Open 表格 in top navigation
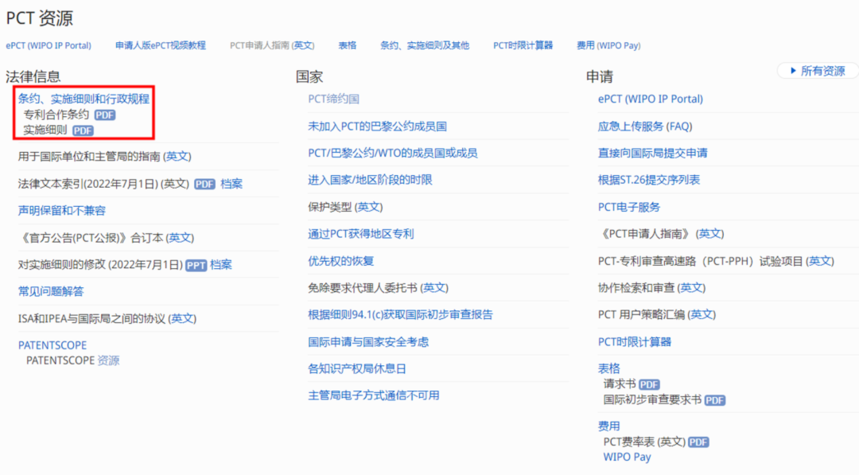 [347, 45]
